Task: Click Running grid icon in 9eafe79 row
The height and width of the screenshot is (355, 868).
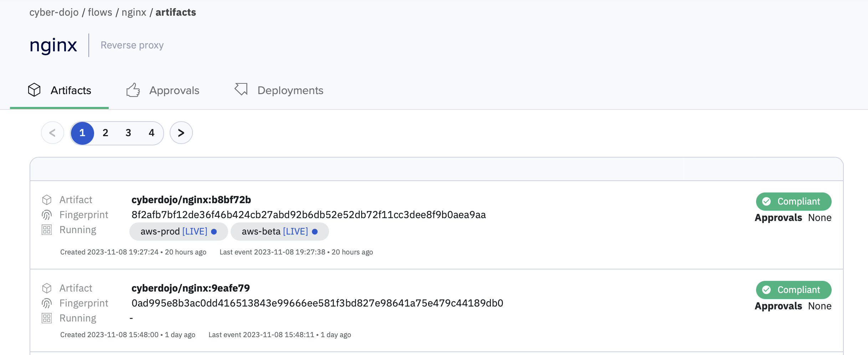Action: pyautogui.click(x=47, y=318)
